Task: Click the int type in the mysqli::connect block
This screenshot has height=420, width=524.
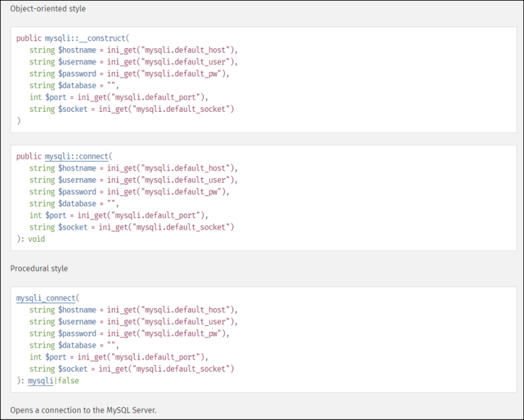Action: point(35,215)
